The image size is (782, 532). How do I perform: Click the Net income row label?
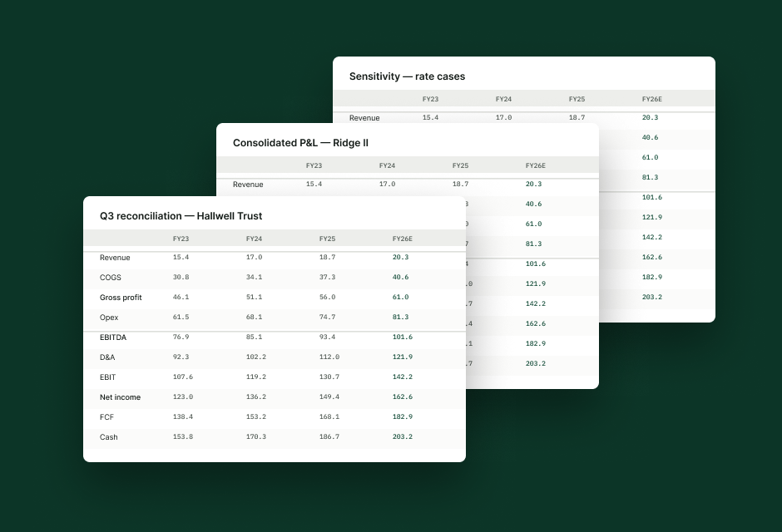coord(120,397)
